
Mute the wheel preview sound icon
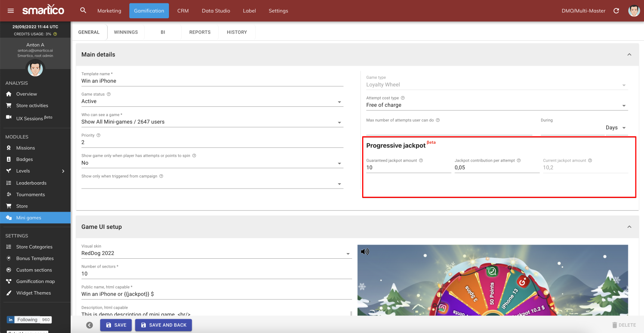365,252
